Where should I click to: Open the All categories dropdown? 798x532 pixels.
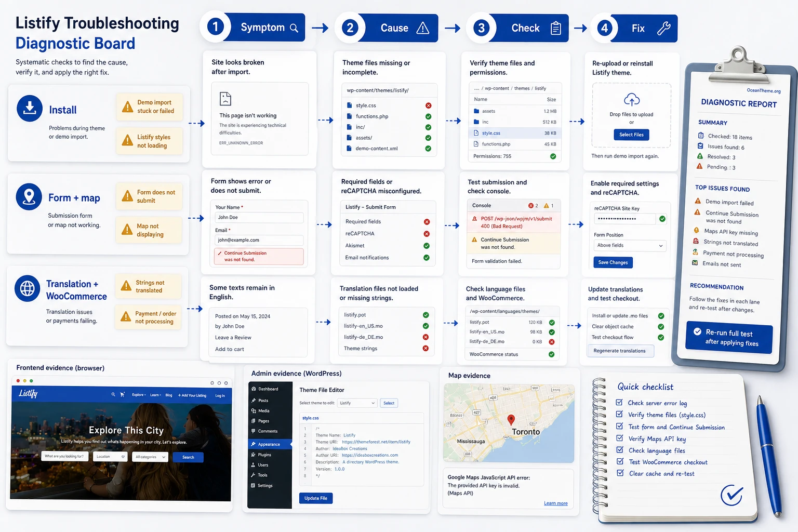tap(150, 457)
